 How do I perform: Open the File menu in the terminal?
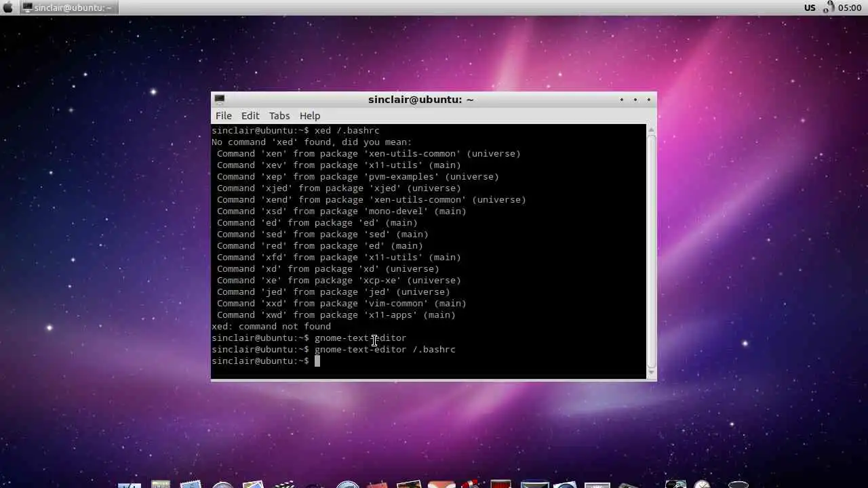pyautogui.click(x=224, y=116)
